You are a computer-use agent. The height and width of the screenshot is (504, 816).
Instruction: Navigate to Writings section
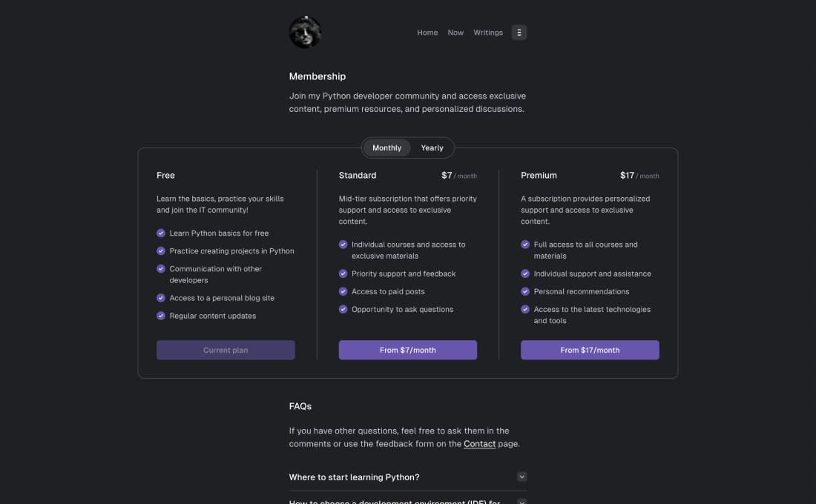point(488,33)
